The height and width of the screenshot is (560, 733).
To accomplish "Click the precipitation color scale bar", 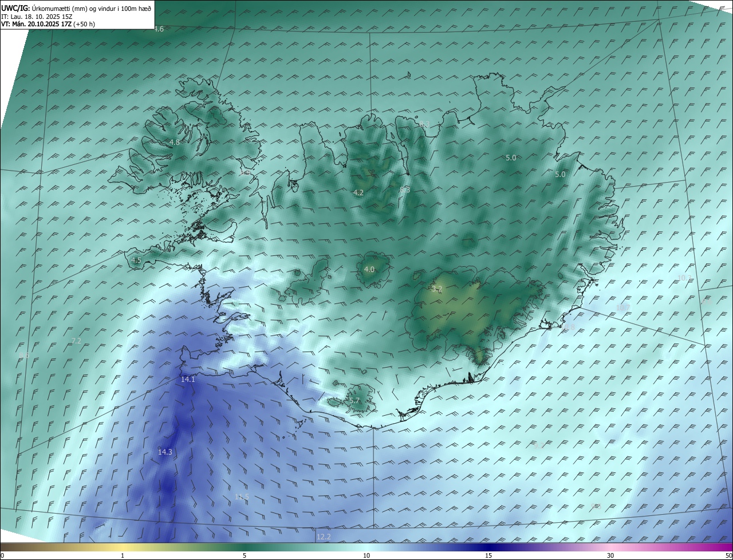I will 366,547.
